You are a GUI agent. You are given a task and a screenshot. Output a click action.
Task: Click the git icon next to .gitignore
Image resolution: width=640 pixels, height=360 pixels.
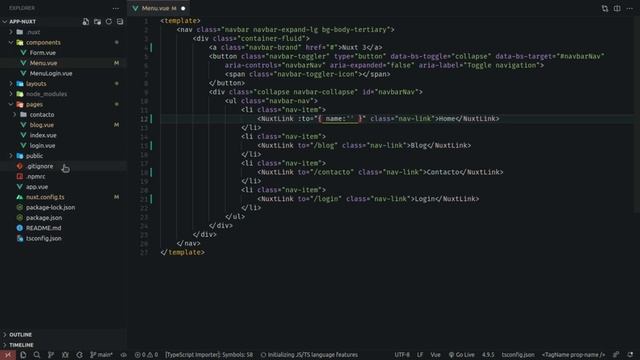pyautogui.click(x=20, y=166)
